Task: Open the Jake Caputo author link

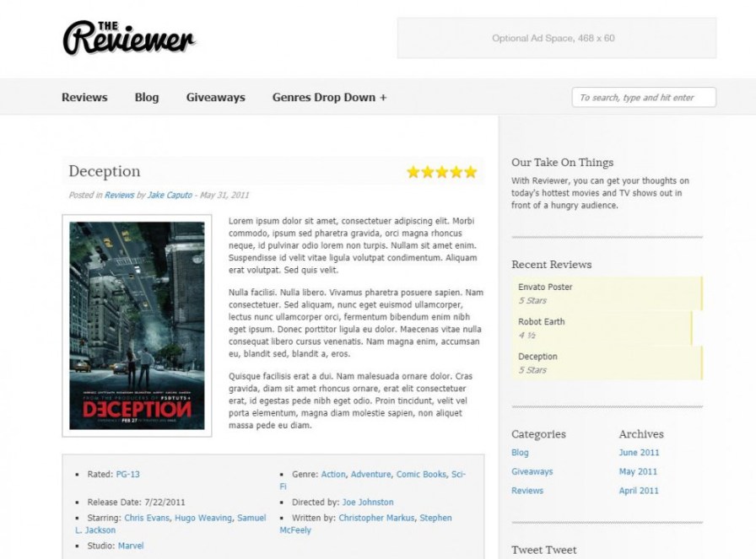Action: point(170,195)
